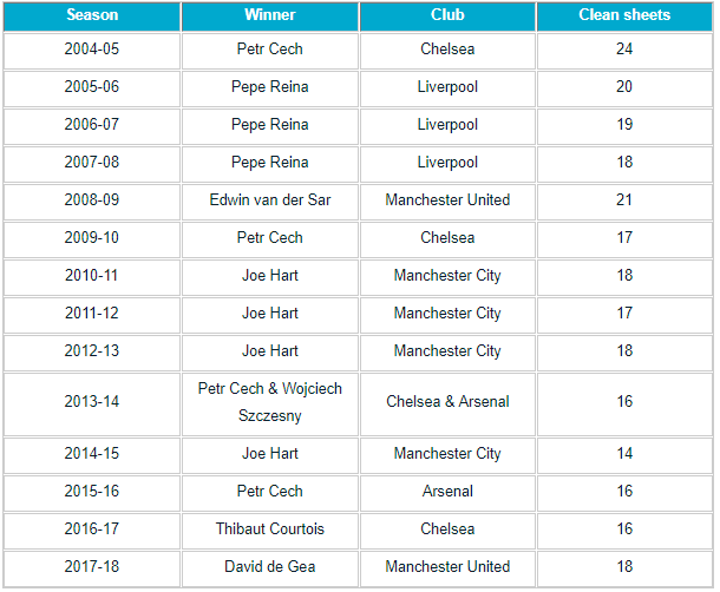Select the Club column header
This screenshot has height=592, width=720.
click(447, 15)
